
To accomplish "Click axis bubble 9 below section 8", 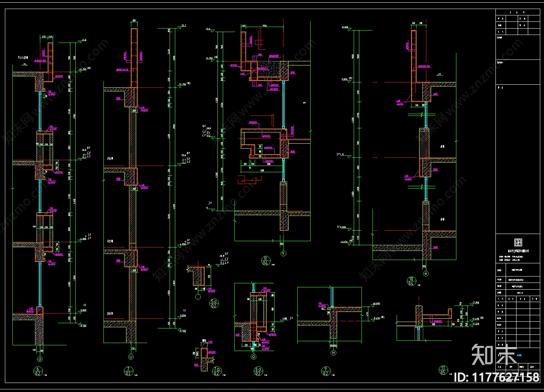I will point(283,253).
